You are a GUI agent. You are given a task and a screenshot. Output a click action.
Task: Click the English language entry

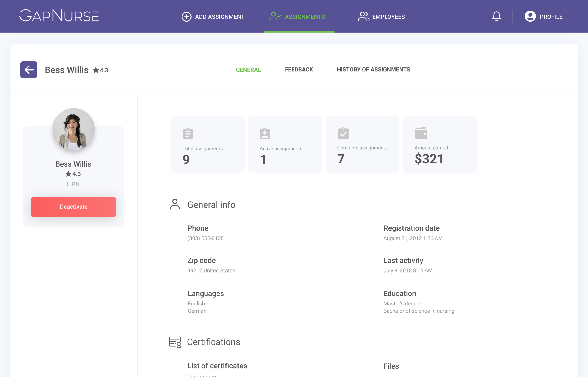click(196, 304)
